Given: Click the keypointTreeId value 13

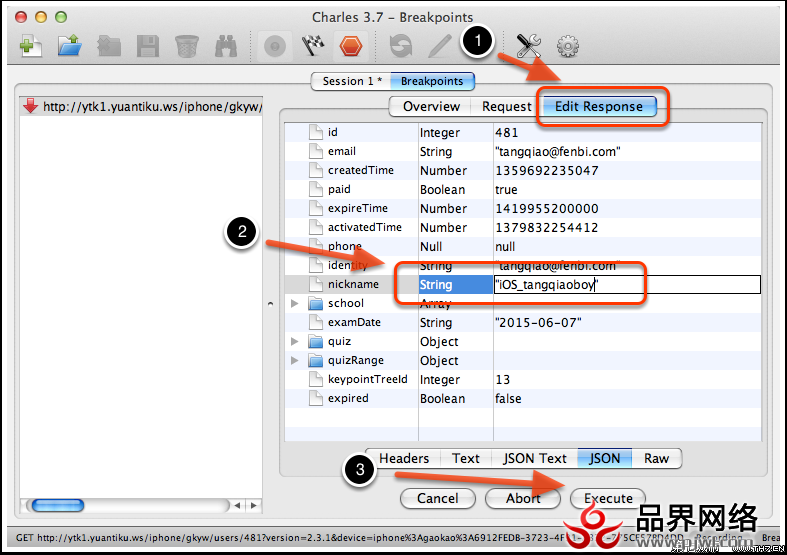Looking at the screenshot, I should pyautogui.click(x=502, y=380).
